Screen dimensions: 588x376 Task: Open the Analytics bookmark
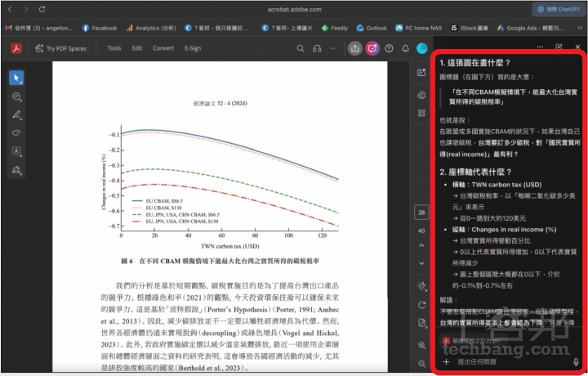(x=151, y=28)
